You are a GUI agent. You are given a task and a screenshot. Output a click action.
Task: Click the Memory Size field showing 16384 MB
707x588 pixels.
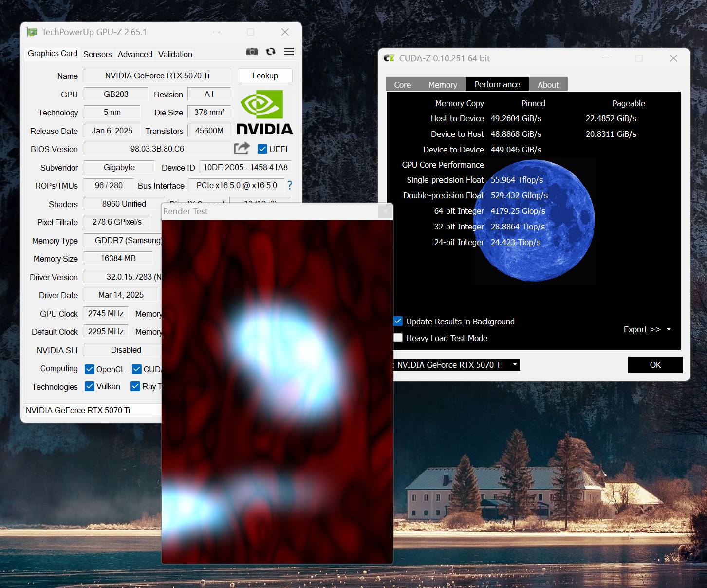point(118,258)
